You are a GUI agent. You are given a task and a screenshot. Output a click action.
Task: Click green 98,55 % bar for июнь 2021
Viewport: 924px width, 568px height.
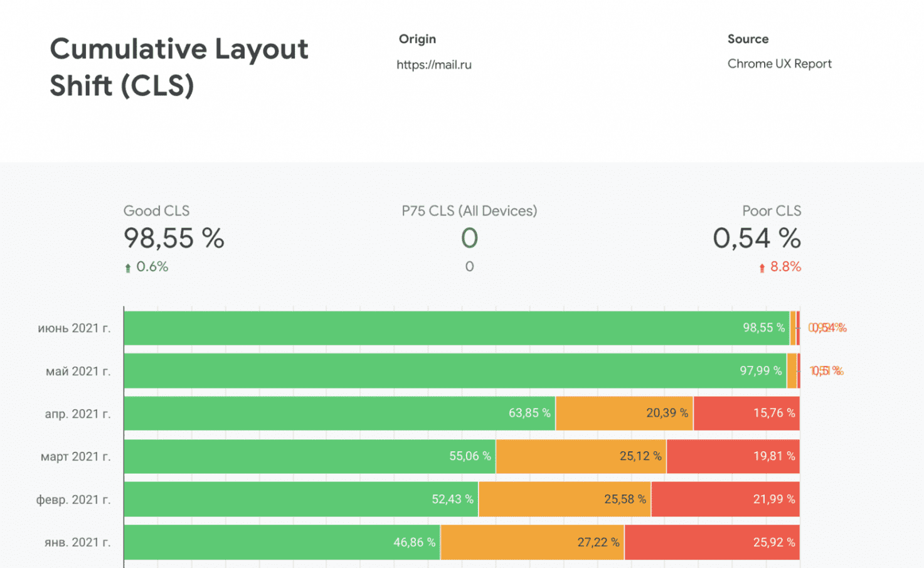pyautogui.click(x=456, y=328)
